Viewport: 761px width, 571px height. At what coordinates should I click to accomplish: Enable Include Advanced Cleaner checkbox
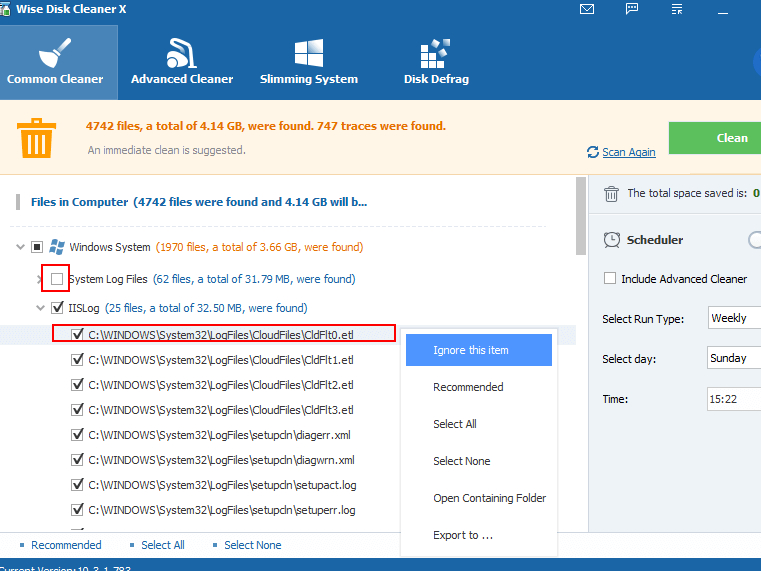coord(610,278)
